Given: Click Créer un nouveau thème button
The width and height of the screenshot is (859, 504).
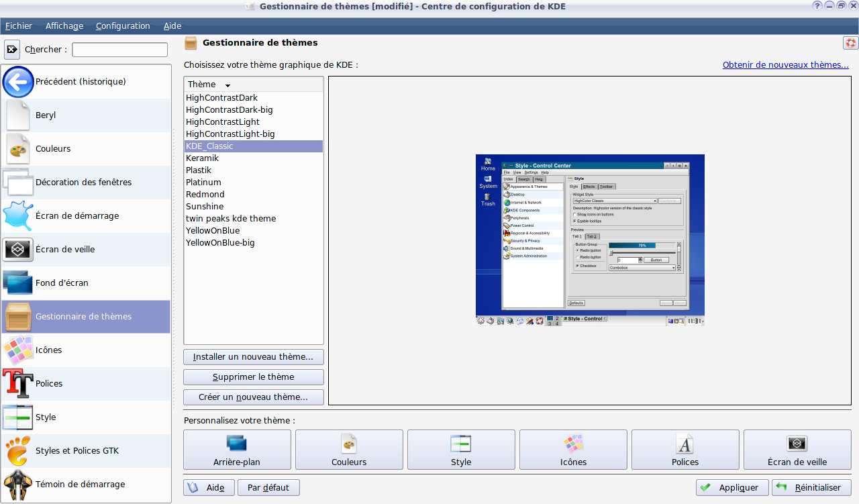Looking at the screenshot, I should [x=254, y=397].
